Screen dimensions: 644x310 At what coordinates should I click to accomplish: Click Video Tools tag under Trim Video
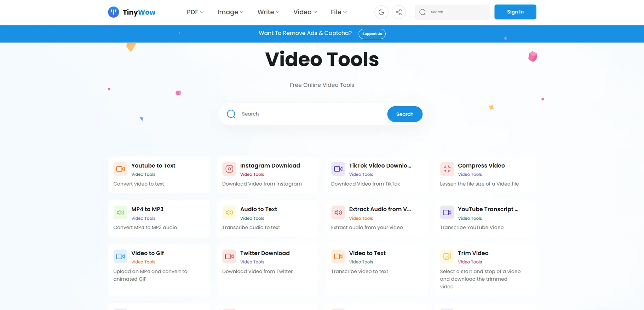tap(470, 262)
